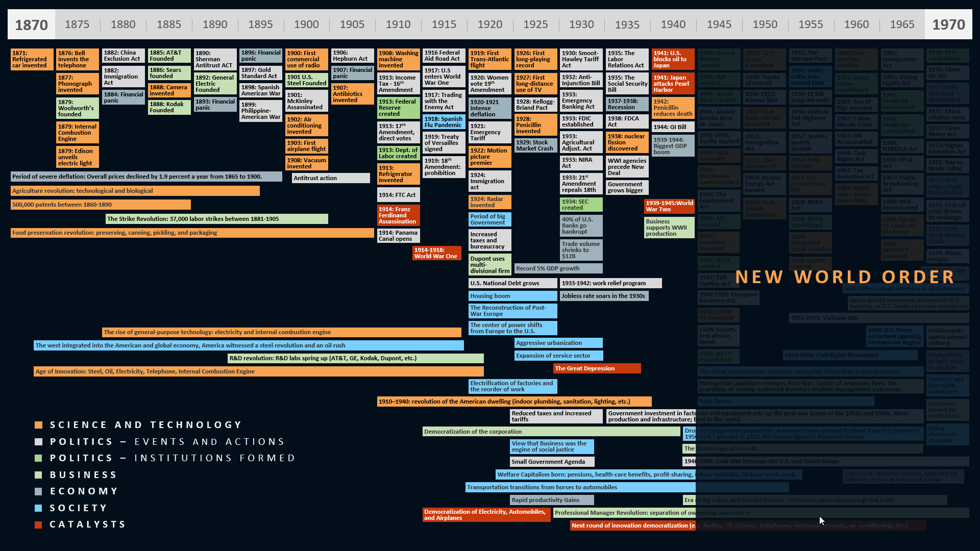Jump to 1945 on the timeline

coord(719,24)
